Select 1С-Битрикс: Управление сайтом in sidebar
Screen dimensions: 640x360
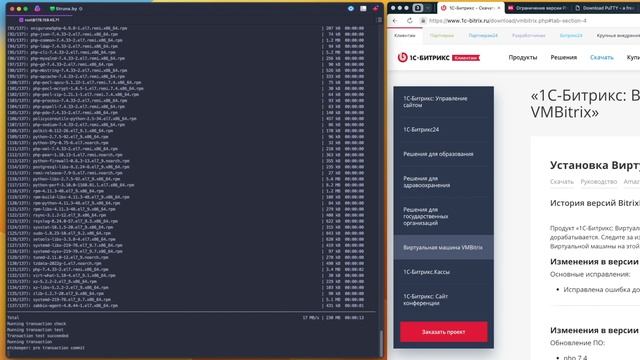click(443, 102)
